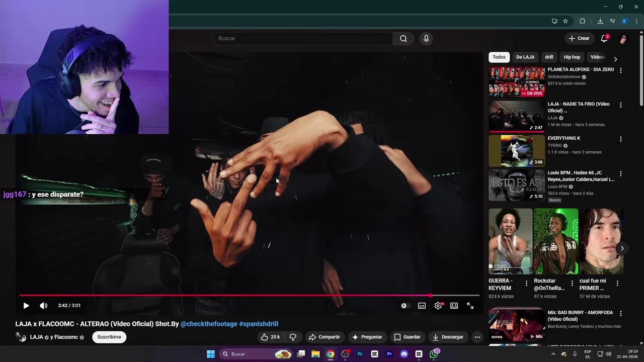Open the player settings gear
The height and width of the screenshot is (362, 644).
click(x=438, y=306)
